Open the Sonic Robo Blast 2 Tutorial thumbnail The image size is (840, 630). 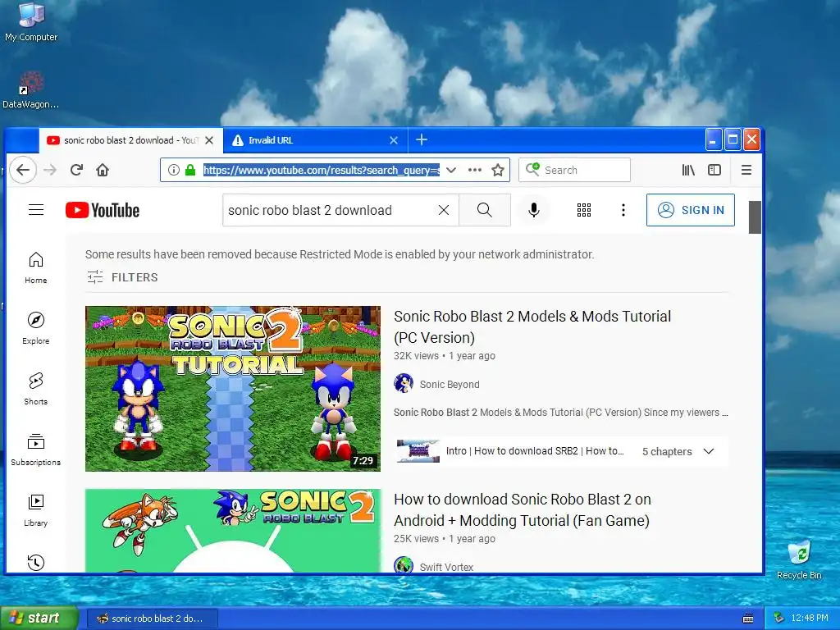pos(233,389)
